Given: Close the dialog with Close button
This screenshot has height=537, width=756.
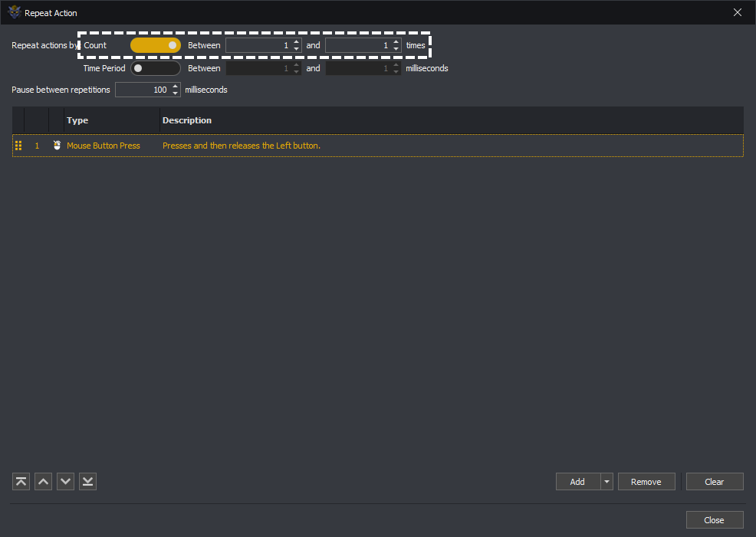Looking at the screenshot, I should click(715, 520).
